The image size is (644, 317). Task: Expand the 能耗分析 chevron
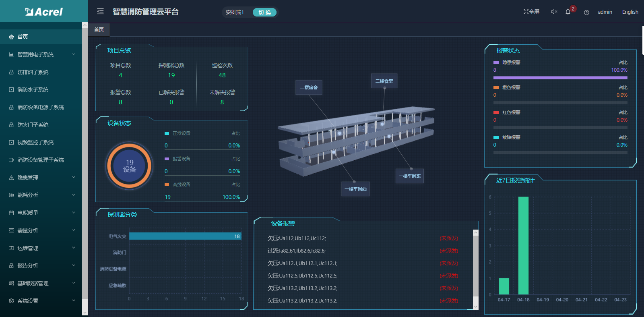pos(74,195)
